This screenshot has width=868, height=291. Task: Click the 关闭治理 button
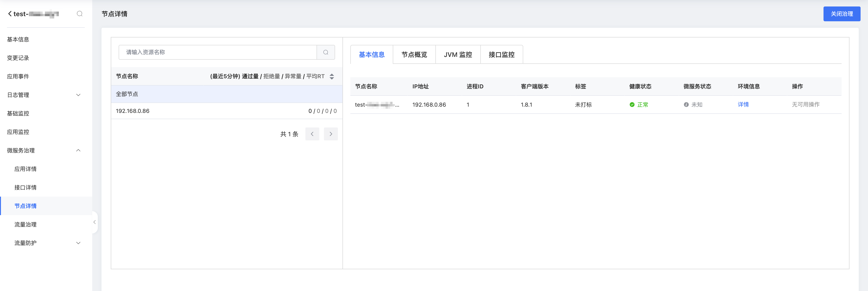point(841,14)
